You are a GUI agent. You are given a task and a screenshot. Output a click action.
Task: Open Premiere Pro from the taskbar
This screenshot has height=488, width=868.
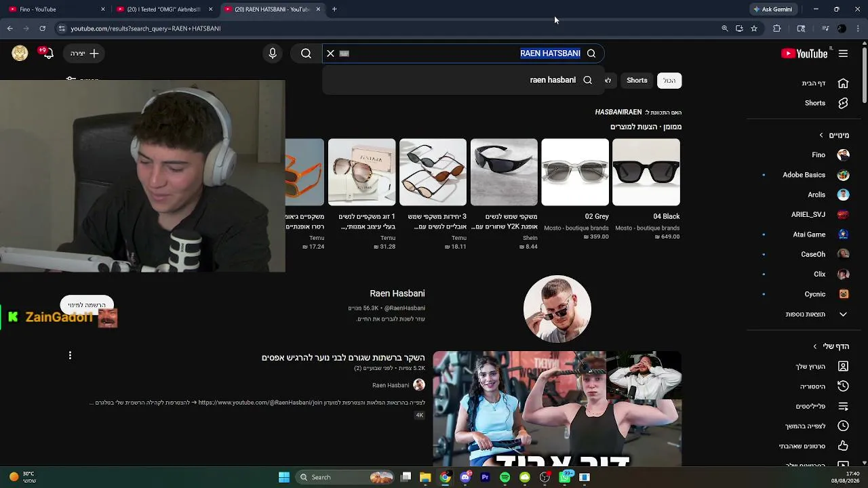(485, 477)
